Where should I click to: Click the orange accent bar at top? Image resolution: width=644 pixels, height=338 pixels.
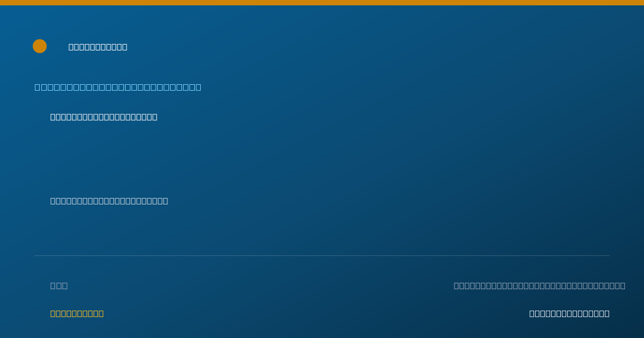click(322, 3)
